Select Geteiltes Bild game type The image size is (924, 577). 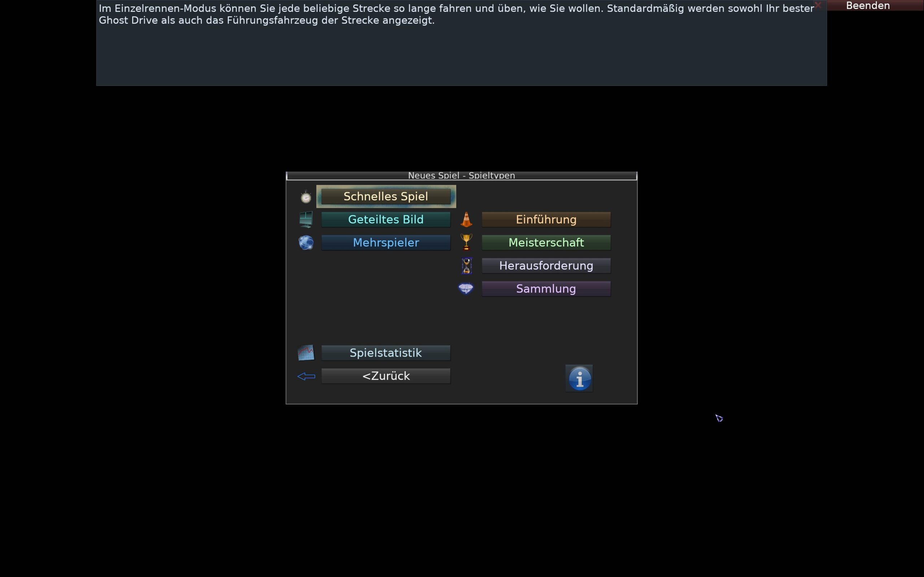click(x=385, y=219)
